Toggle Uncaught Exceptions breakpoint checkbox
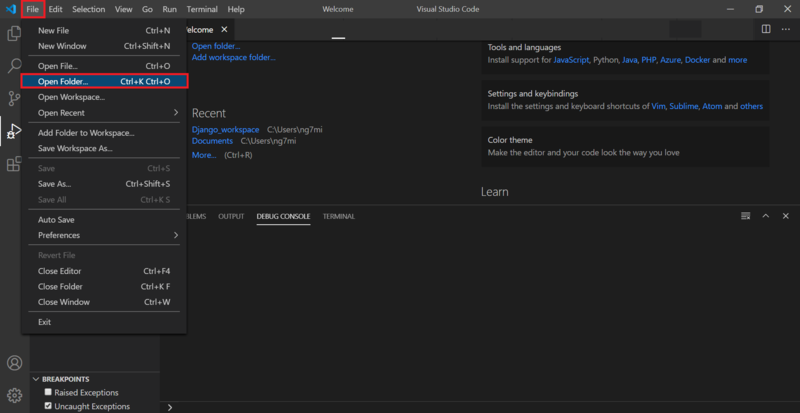Image resolution: width=800 pixels, height=413 pixels. 48,406
